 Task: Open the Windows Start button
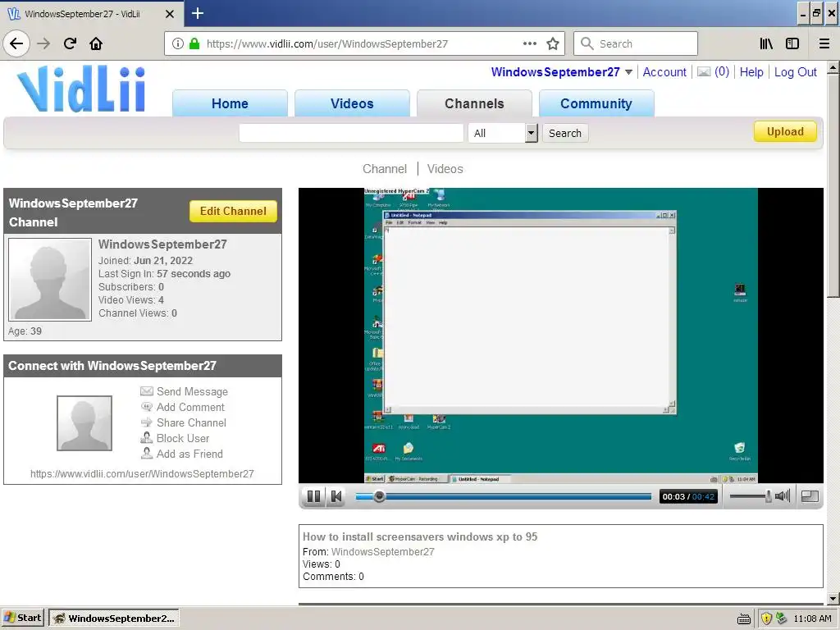22,619
